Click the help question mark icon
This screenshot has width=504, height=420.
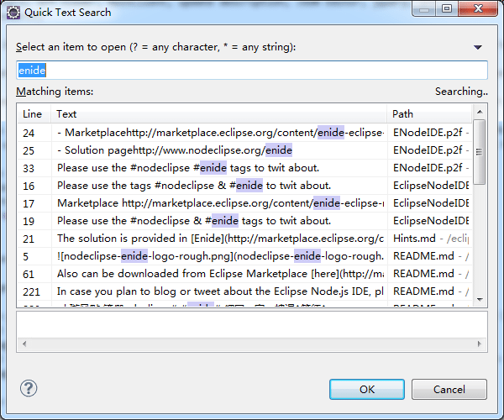pos(29,389)
